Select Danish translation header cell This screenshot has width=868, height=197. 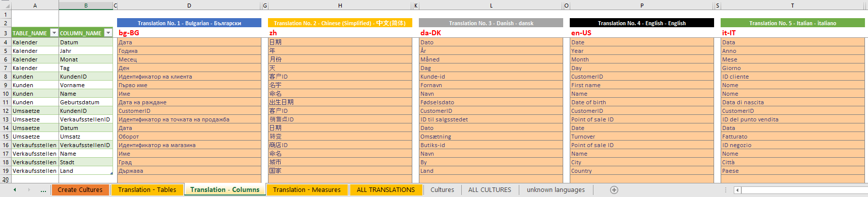(x=491, y=23)
